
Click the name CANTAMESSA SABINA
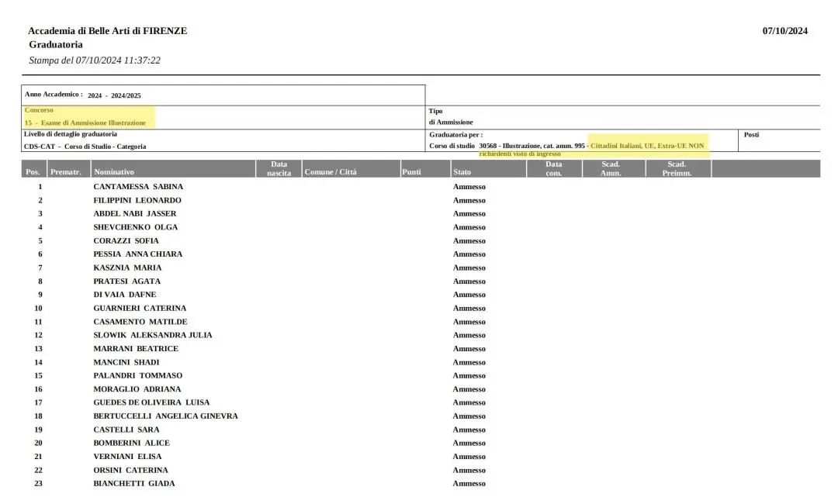[x=138, y=187]
